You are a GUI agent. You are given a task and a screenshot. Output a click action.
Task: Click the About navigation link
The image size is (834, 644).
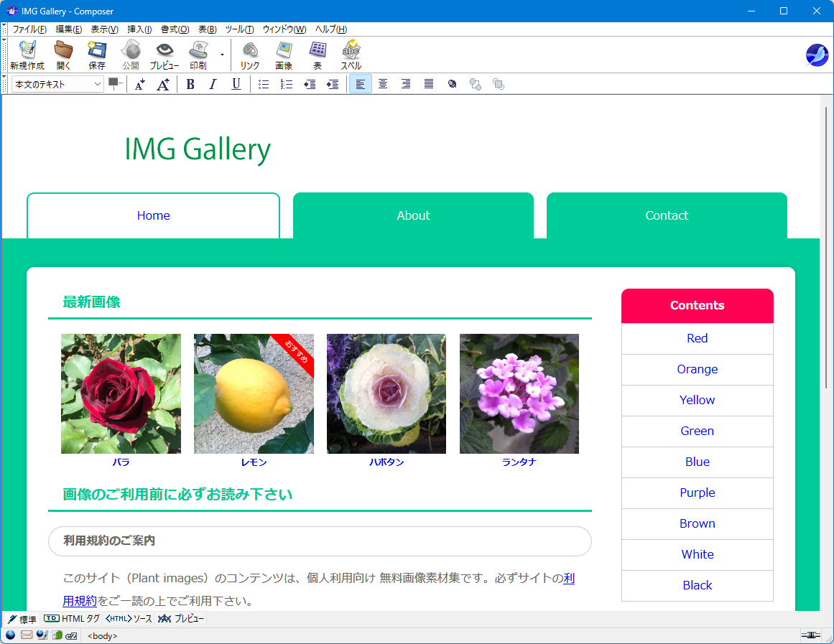point(413,215)
